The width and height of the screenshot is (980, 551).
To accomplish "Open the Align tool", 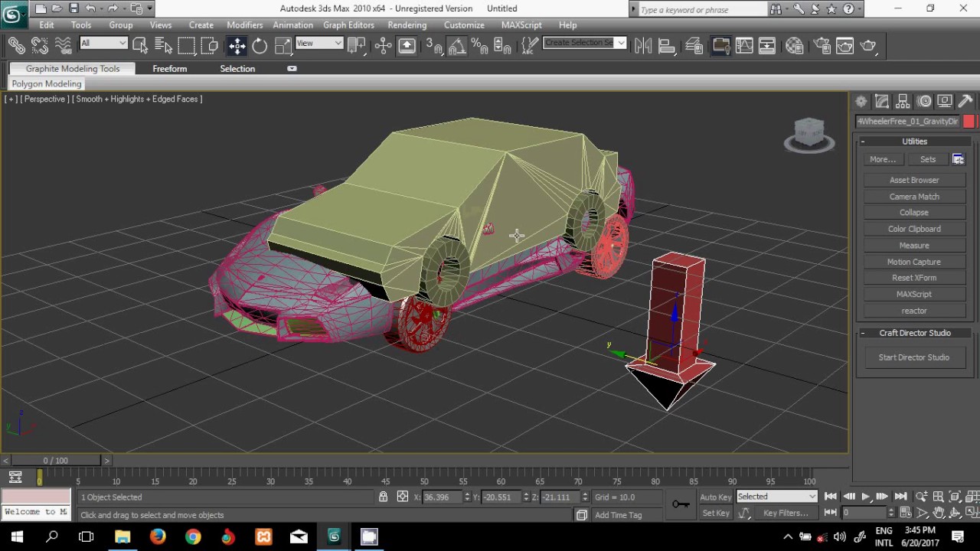I will click(x=666, y=46).
